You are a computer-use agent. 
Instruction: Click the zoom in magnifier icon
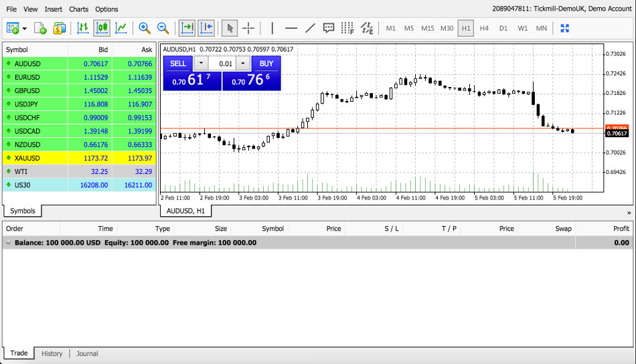[144, 28]
